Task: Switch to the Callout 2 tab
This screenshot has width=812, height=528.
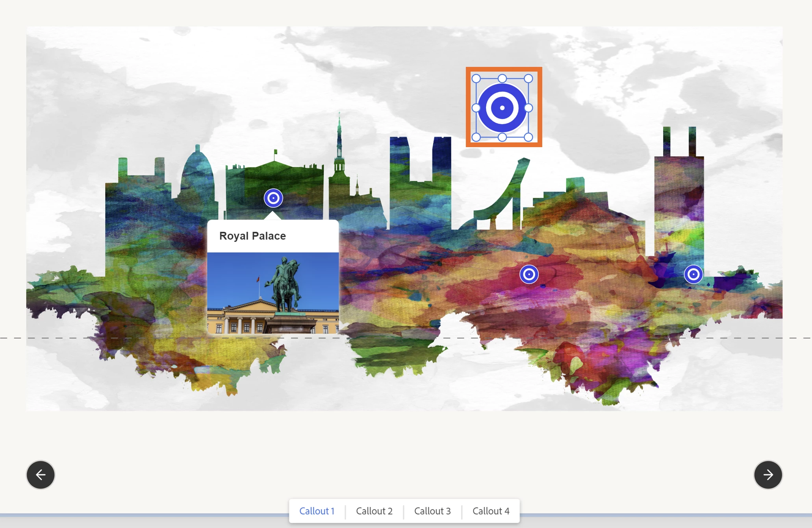Action: pos(374,511)
